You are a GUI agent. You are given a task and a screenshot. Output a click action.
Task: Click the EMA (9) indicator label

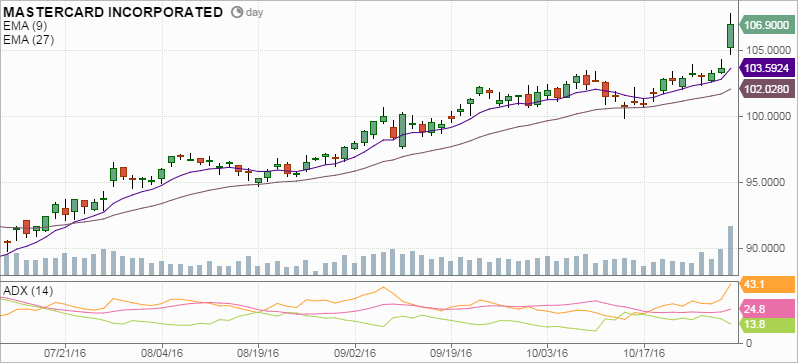click(x=25, y=27)
